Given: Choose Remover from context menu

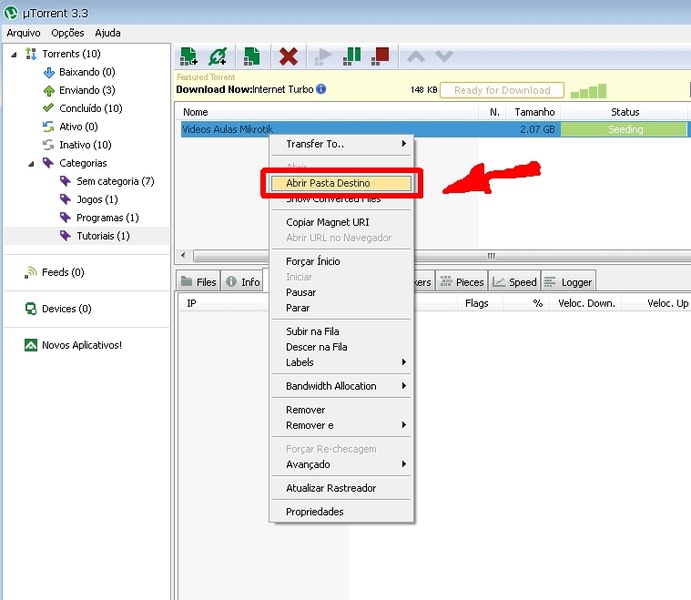Looking at the screenshot, I should pos(341,410).
